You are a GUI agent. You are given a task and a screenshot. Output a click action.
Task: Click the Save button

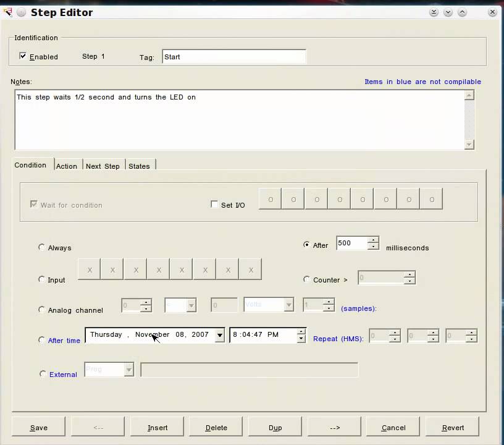click(x=38, y=427)
